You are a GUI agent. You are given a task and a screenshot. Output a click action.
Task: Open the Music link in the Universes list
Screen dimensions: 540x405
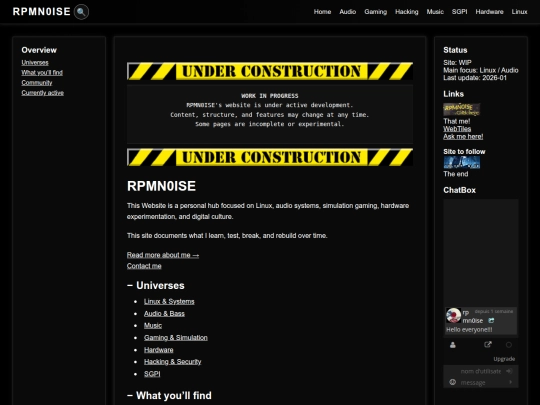point(153,326)
